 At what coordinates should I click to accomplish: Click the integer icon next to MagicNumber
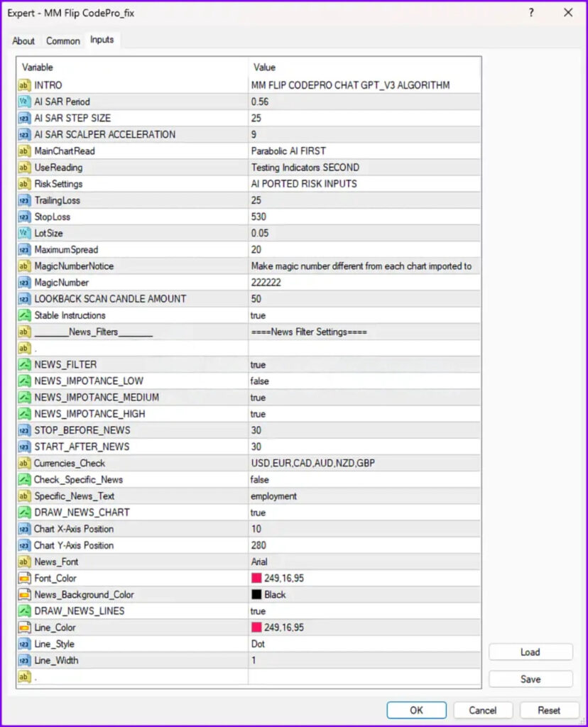(25, 283)
